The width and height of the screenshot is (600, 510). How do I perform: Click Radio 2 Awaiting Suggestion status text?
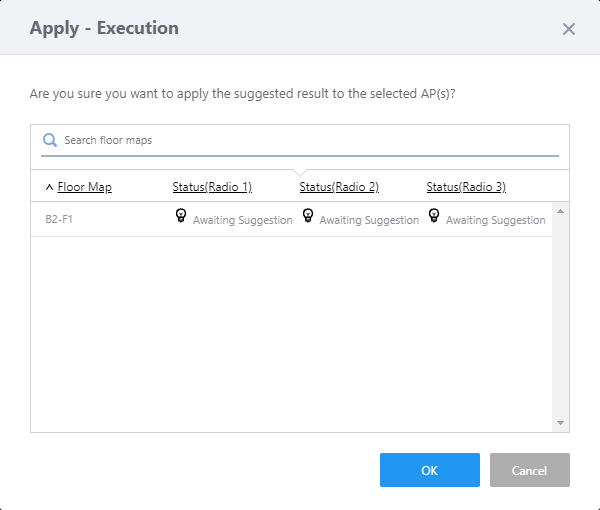369,220
